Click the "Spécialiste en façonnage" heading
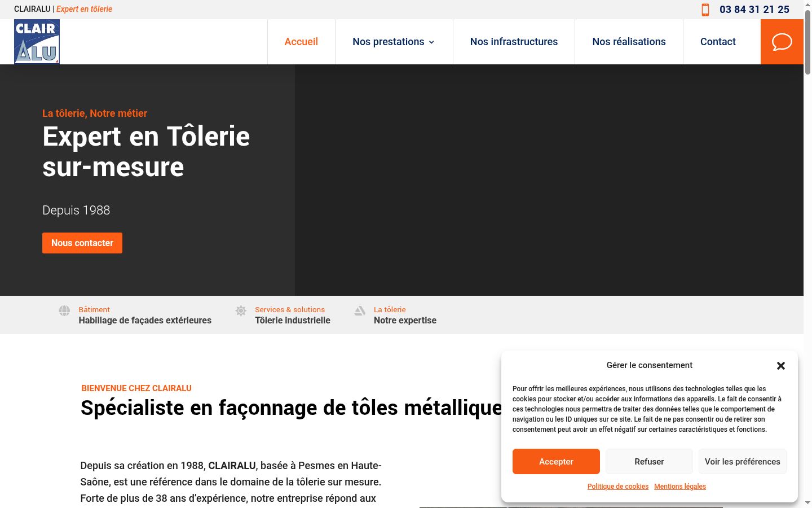812x508 pixels. click(x=291, y=408)
